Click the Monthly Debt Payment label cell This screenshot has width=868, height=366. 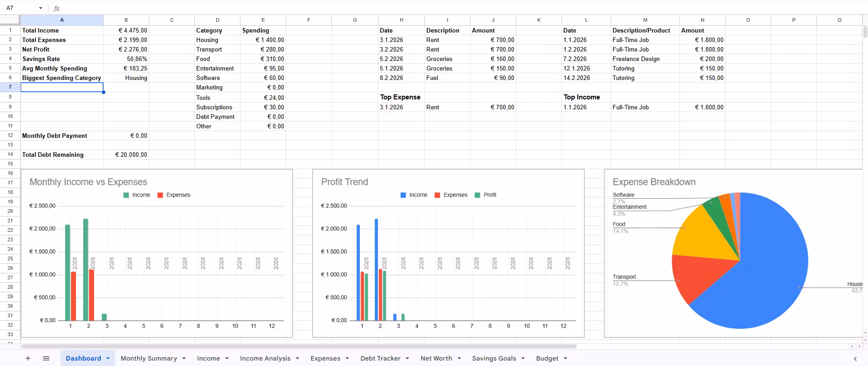pyautogui.click(x=62, y=136)
